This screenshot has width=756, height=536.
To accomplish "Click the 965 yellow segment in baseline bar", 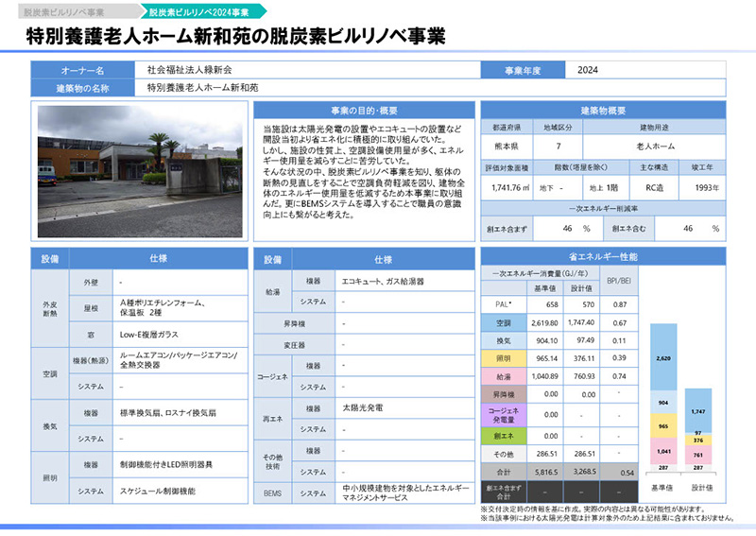I will pyautogui.click(x=663, y=426).
